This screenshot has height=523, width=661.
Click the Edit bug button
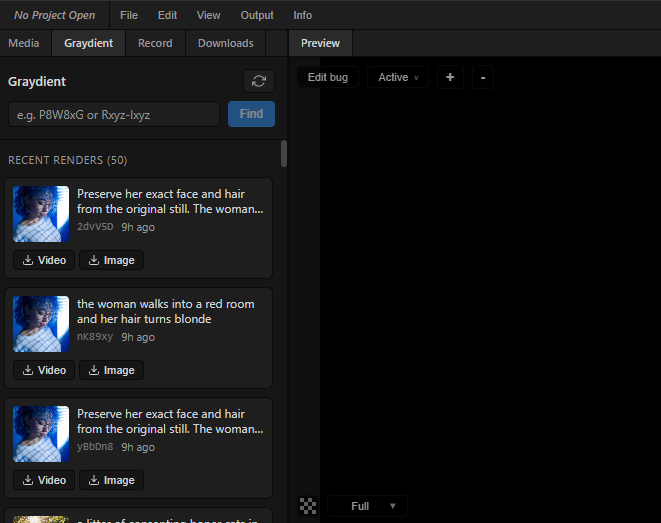tap(328, 77)
